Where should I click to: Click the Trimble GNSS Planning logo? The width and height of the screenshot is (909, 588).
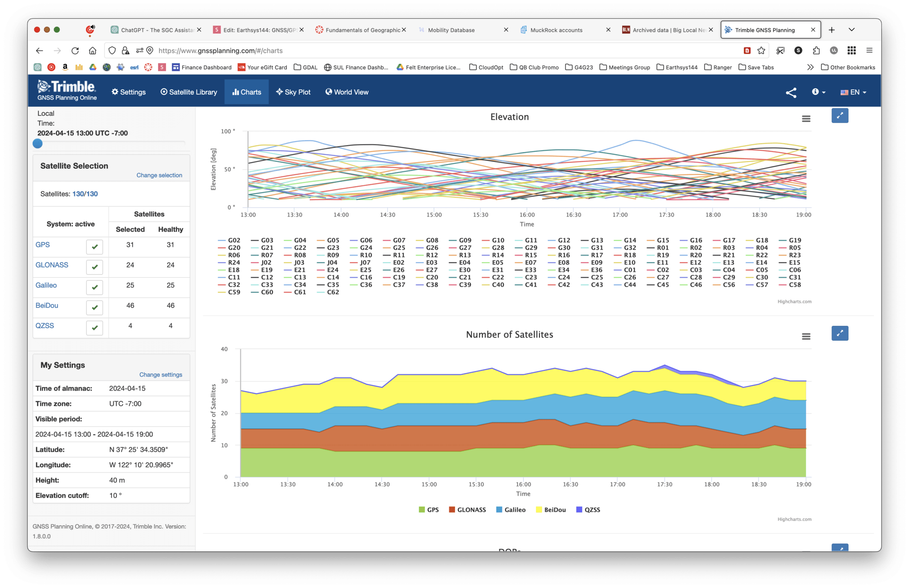[67, 91]
